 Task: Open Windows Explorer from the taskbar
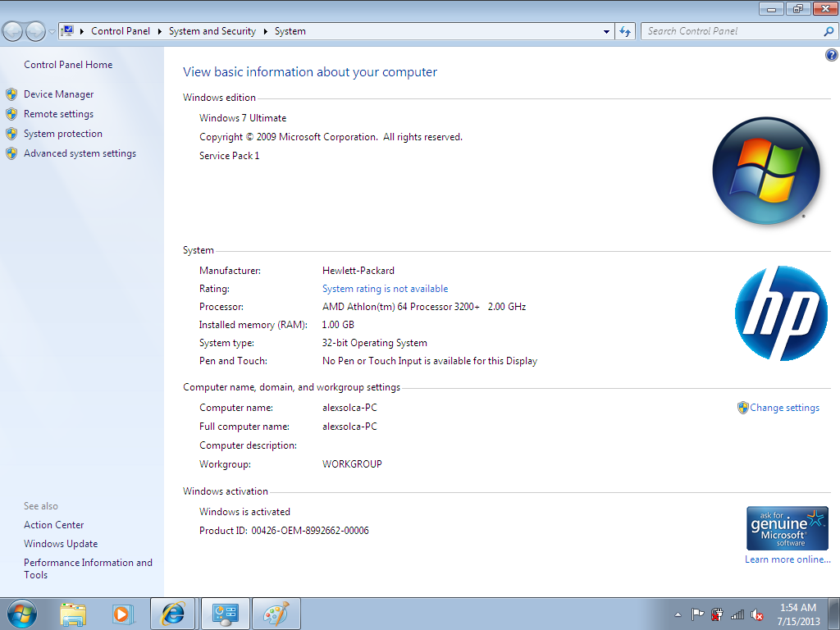(x=73, y=614)
